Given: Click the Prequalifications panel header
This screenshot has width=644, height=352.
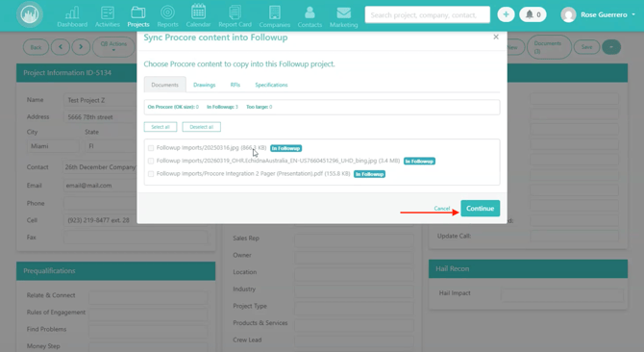Looking at the screenshot, I should coord(115,271).
